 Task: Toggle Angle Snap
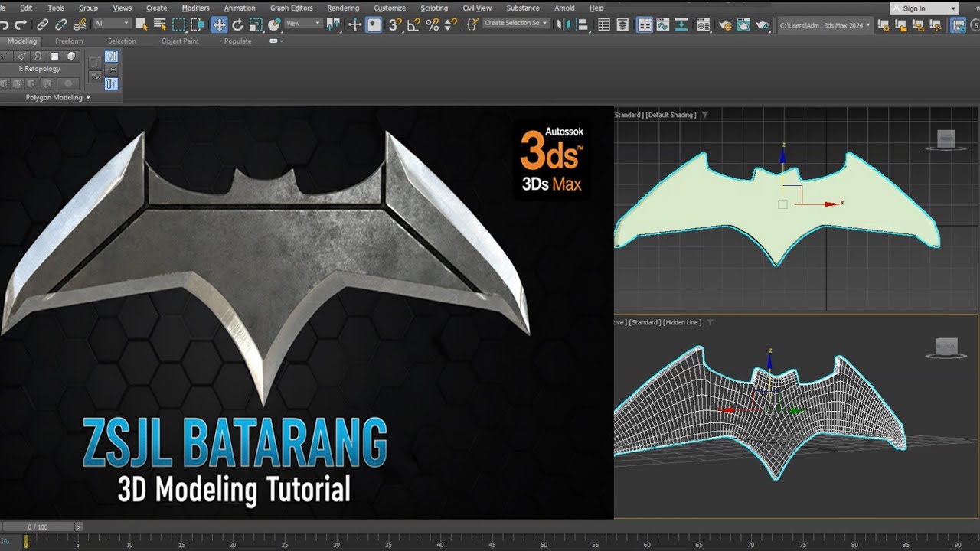pyautogui.click(x=413, y=24)
